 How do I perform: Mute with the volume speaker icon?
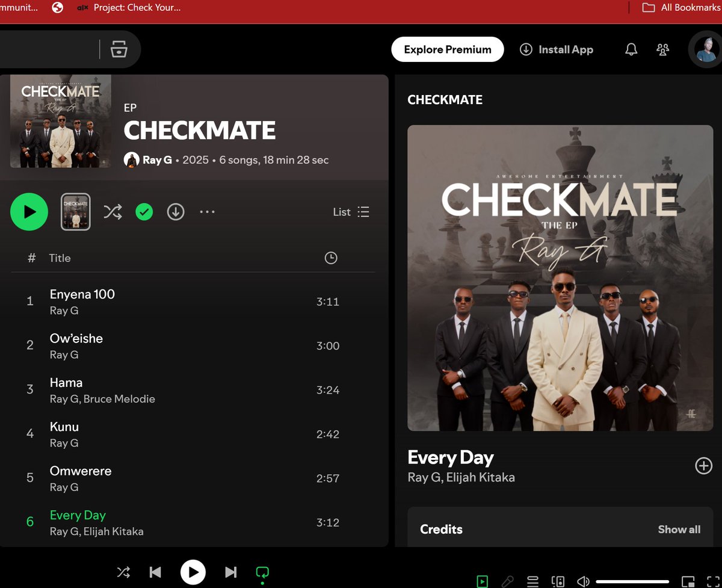click(582, 581)
